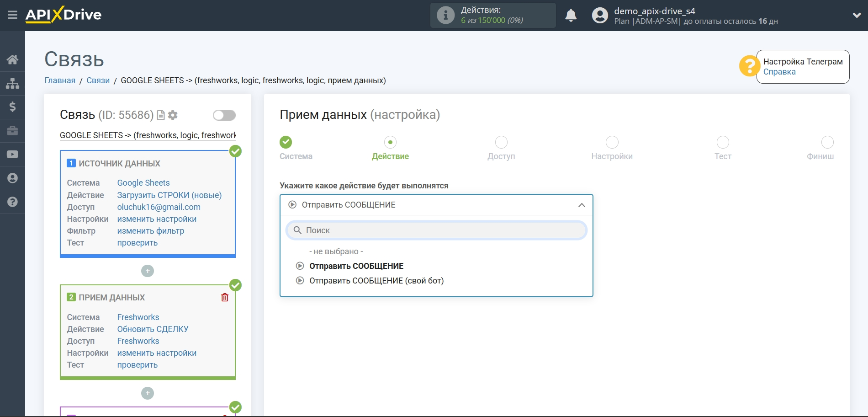Choose 'Отправить СООБЩЕНИЕ (свой бот)' option
This screenshot has height=417, width=868.
pyautogui.click(x=376, y=281)
